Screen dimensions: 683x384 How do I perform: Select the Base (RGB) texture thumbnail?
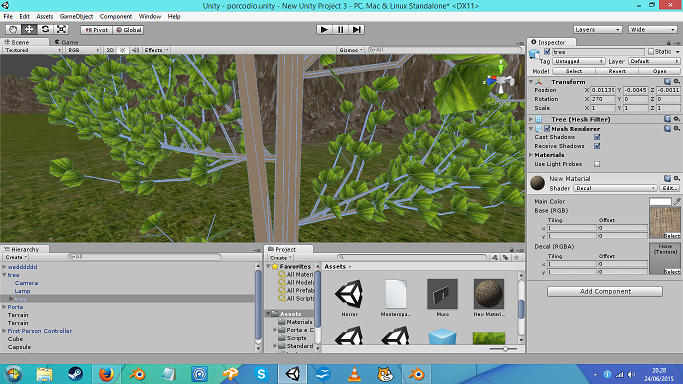(665, 222)
